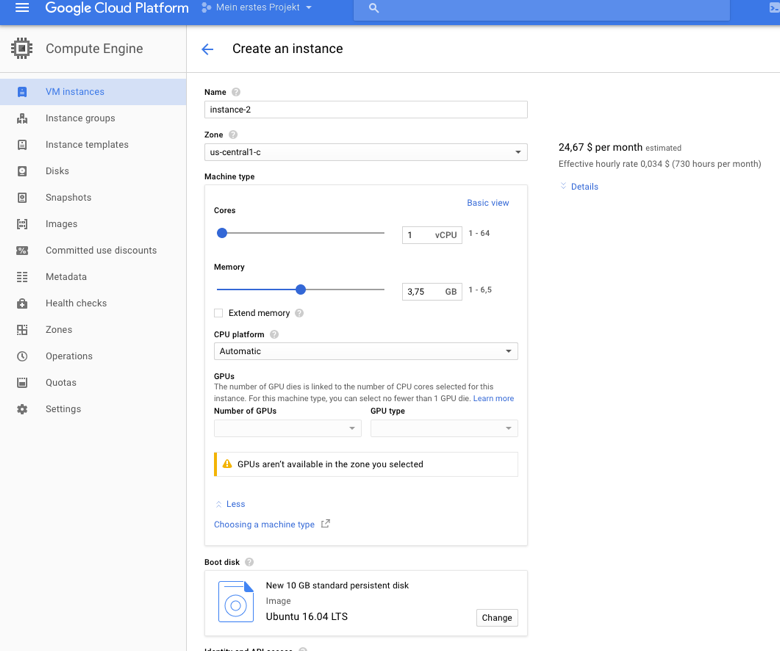
Task: Click the Committed use discounts icon
Action: pyautogui.click(x=22, y=250)
